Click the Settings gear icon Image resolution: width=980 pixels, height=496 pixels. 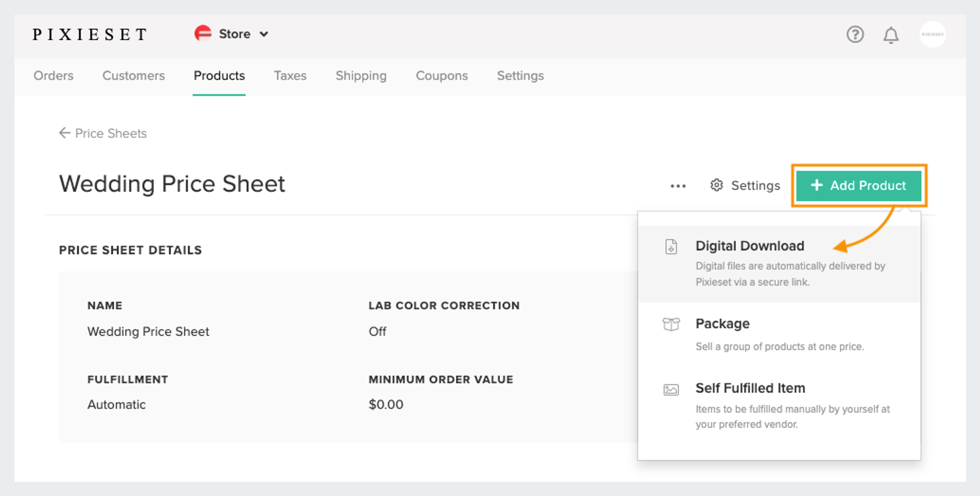pos(716,185)
